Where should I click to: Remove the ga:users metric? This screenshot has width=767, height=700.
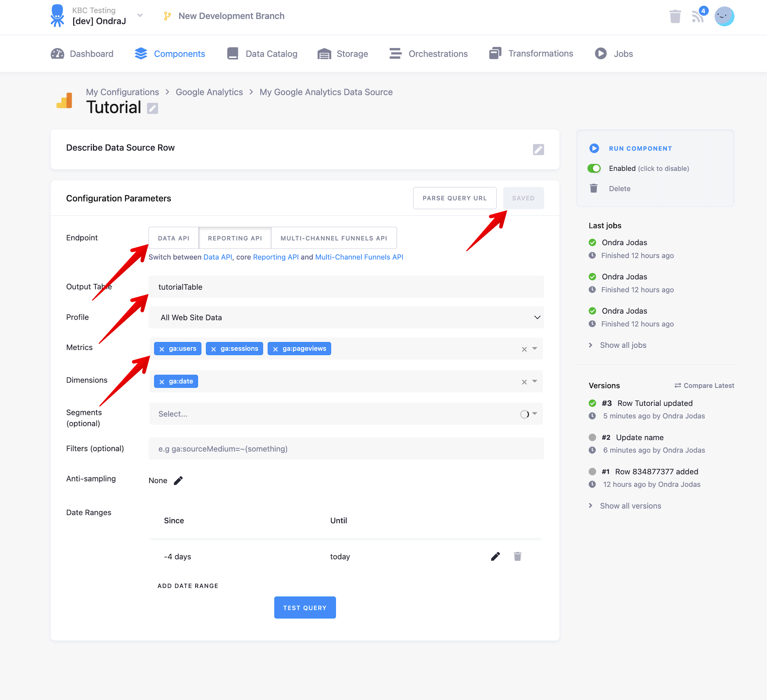point(162,349)
